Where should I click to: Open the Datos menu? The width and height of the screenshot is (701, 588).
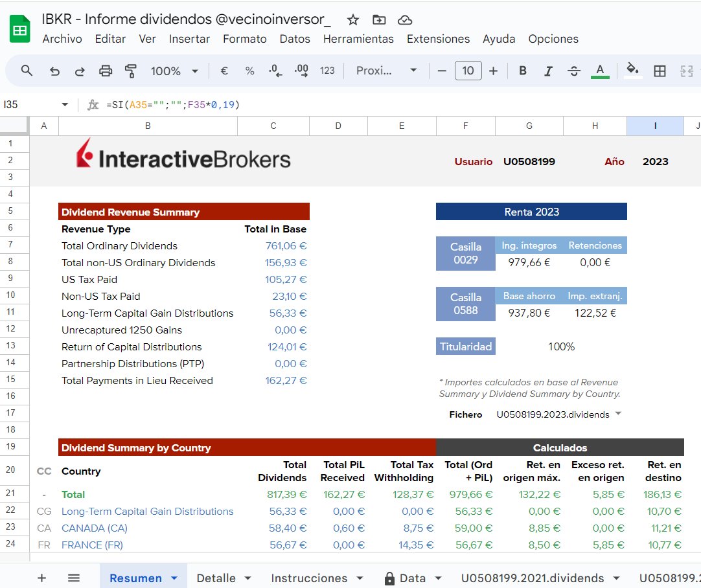[295, 39]
